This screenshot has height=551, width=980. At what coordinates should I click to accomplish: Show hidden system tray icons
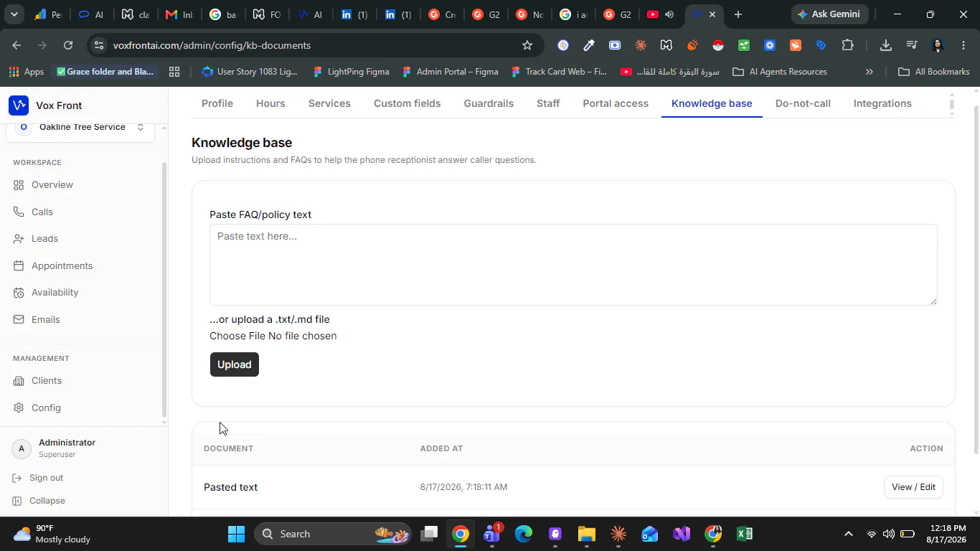(848, 534)
